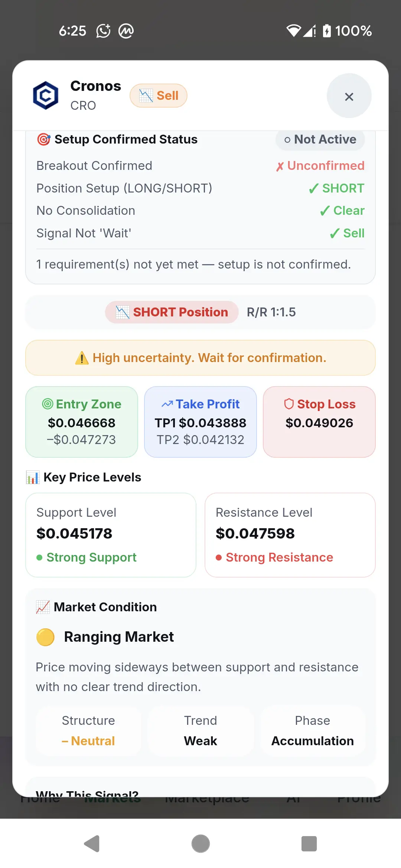The image size is (401, 868).
Task: Open the Support Level card
Action: [x=111, y=535]
